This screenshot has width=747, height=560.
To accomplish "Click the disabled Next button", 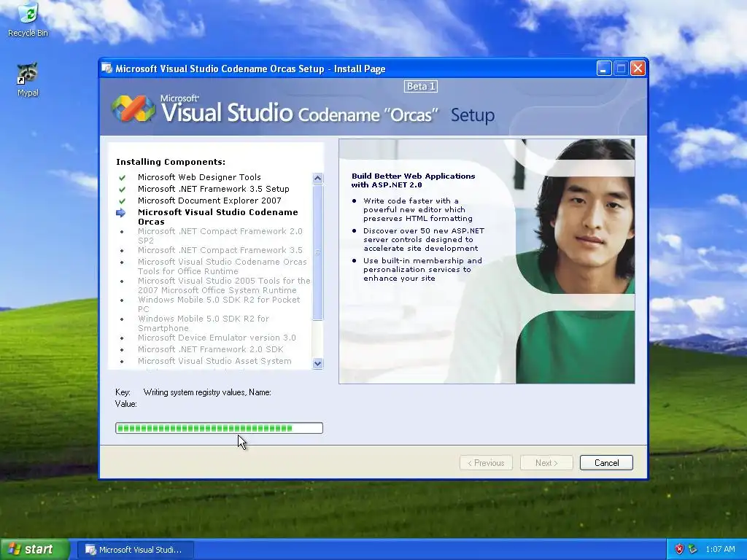I will [546, 463].
